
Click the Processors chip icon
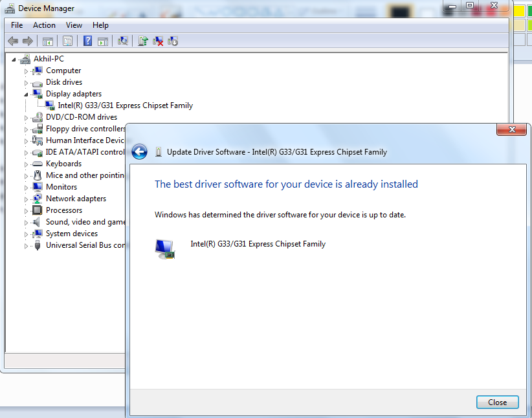pos(37,210)
